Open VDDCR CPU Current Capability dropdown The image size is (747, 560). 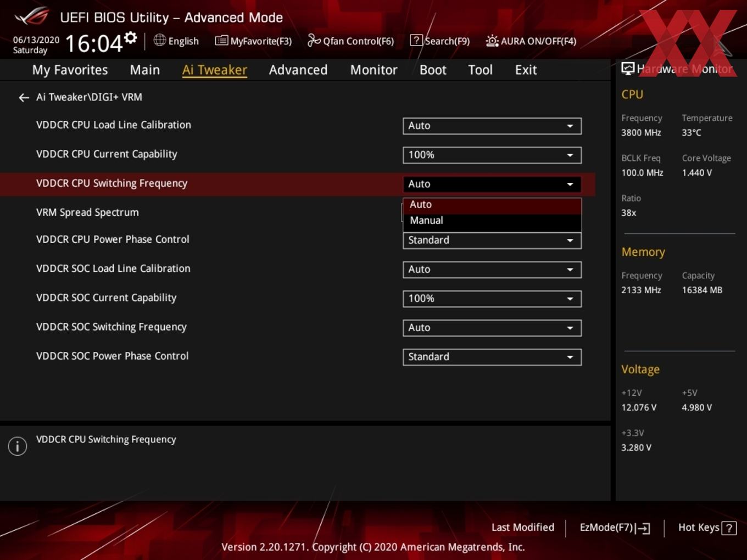[x=492, y=155]
